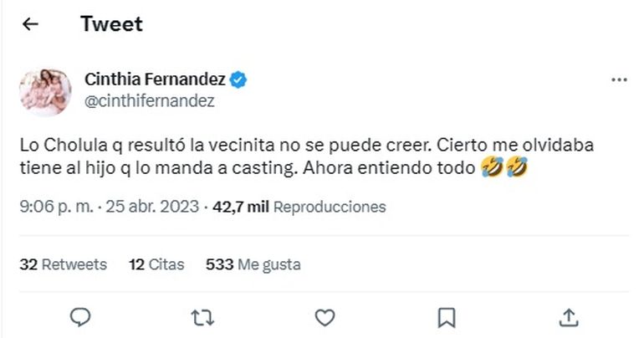Open Cinthia Fernandez profile picture
The image size is (644, 338).
pyautogui.click(x=44, y=90)
